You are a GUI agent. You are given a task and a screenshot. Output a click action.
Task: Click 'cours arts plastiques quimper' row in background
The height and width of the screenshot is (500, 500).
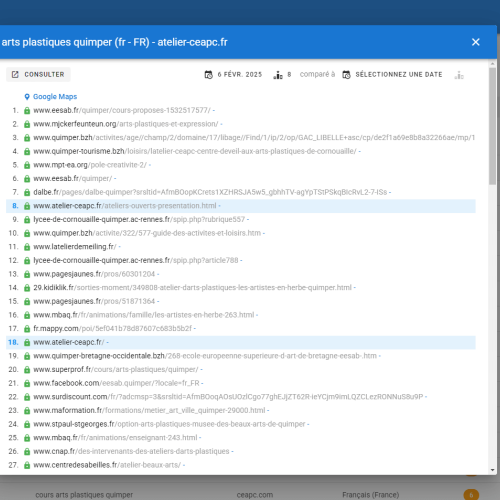[84, 495]
